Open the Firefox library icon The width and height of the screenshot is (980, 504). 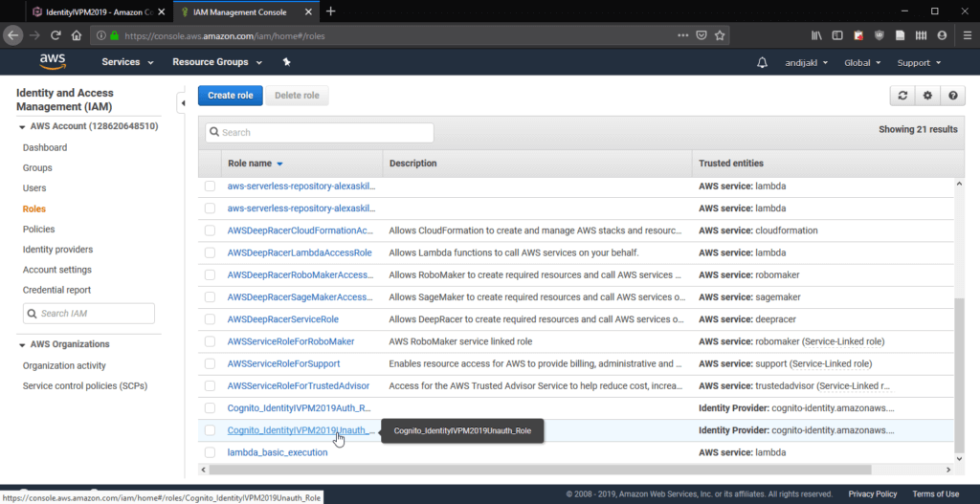(x=817, y=35)
